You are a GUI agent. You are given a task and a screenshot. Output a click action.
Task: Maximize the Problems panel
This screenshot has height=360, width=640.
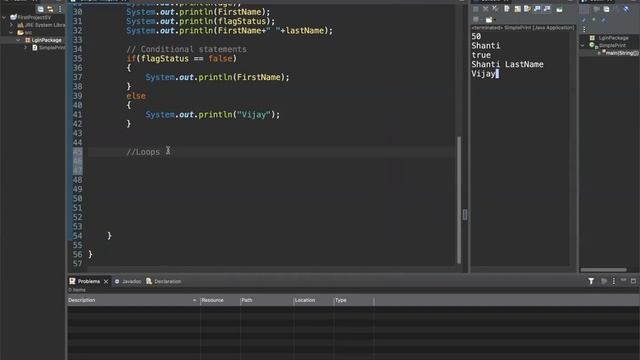coord(633,281)
